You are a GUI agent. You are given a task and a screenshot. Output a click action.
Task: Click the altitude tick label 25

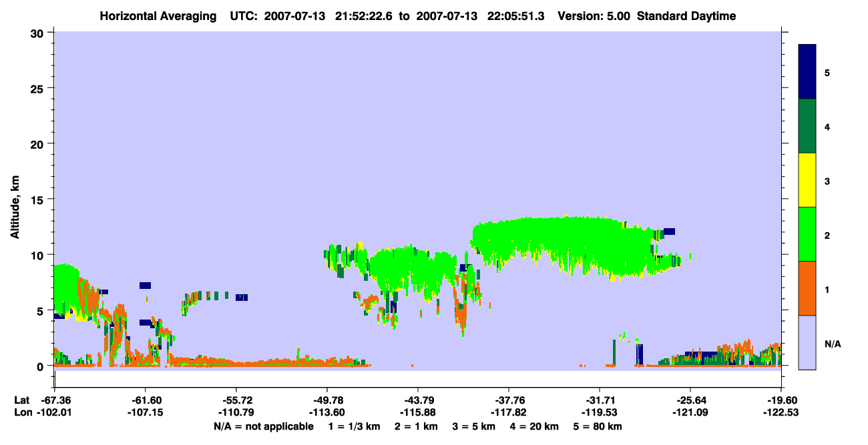click(x=39, y=88)
